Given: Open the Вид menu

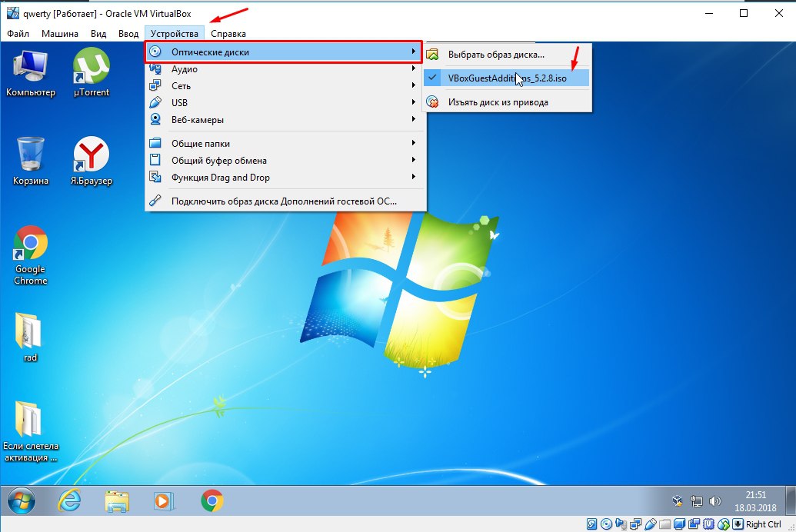Looking at the screenshot, I should pos(98,34).
